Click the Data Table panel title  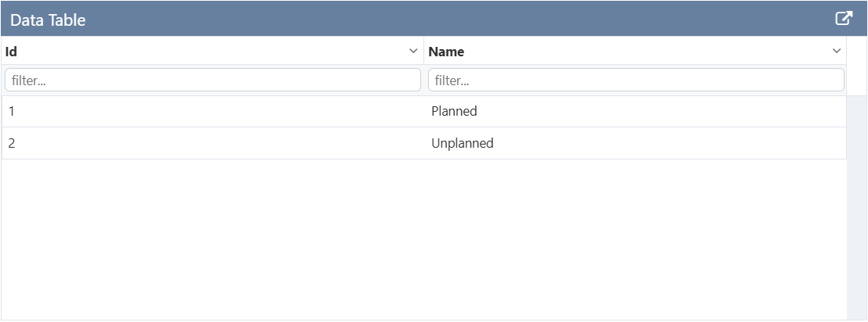tap(48, 20)
